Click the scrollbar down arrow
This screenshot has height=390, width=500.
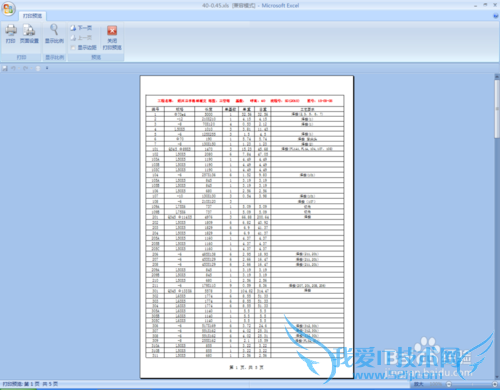(x=497, y=377)
